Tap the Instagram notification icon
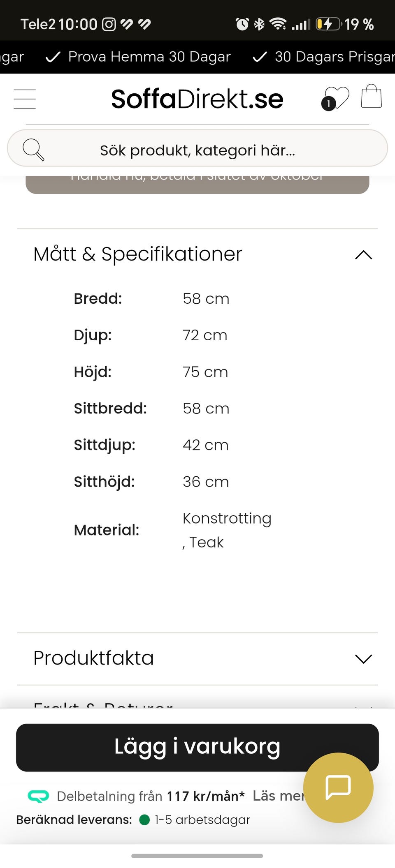The image size is (395, 868). coord(109,24)
